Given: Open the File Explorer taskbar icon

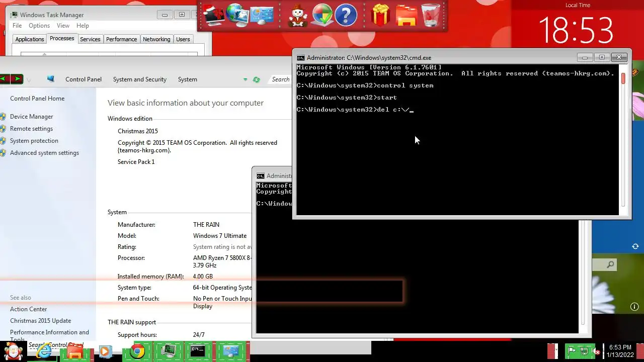Looking at the screenshot, I should [x=74, y=351].
